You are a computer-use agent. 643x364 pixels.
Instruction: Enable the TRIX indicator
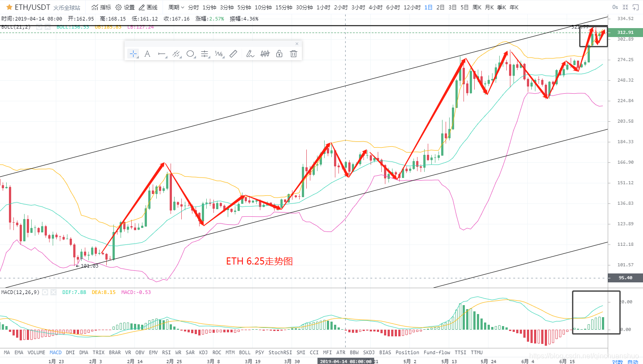(x=98, y=352)
